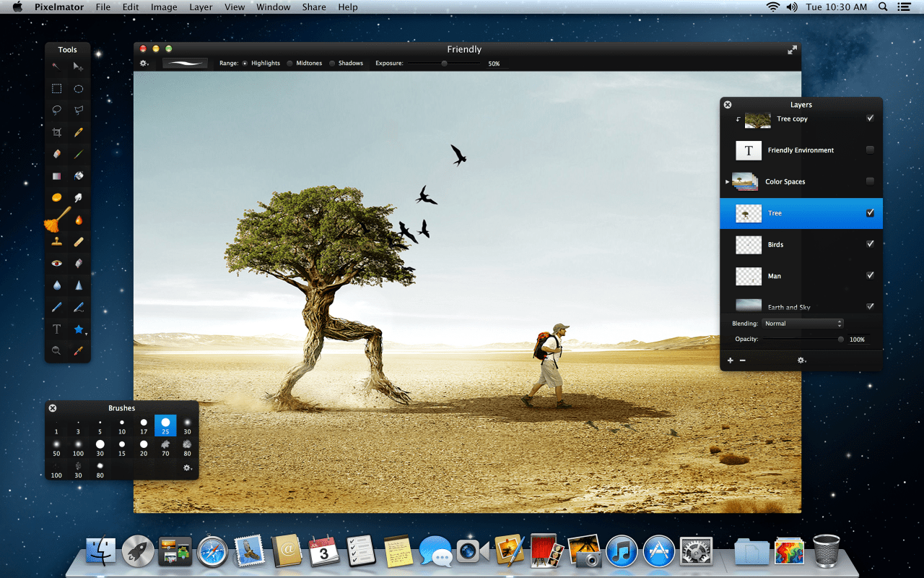The width and height of the screenshot is (924, 578).
Task: Add a new layer with plus button
Action: [730, 361]
